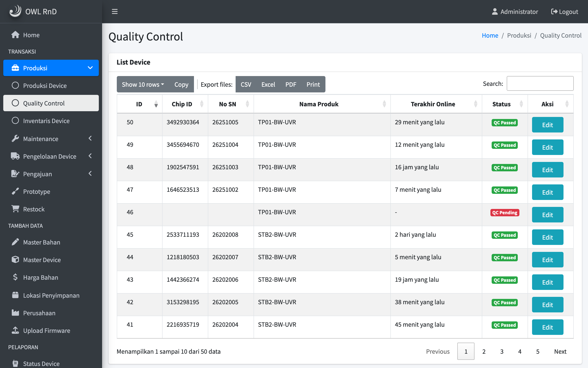Viewport: 588px width, 368px height.
Task: Edit device row with ID 46
Action: (x=547, y=215)
